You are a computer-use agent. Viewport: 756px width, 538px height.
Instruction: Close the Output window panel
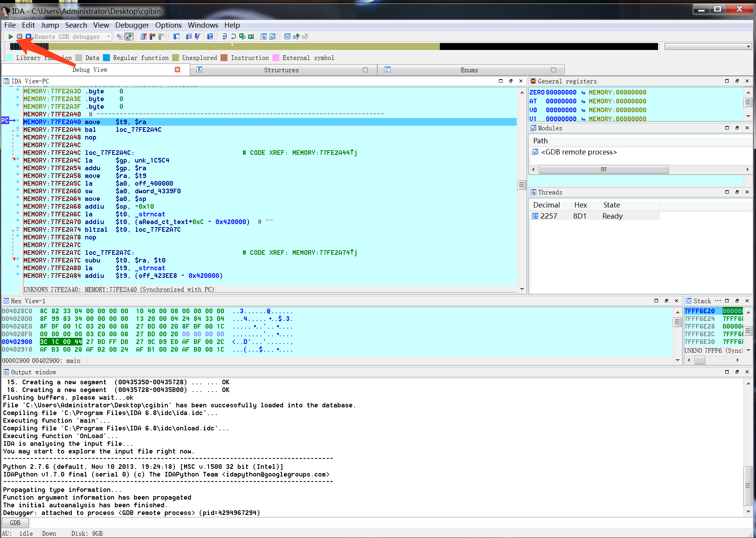(747, 372)
